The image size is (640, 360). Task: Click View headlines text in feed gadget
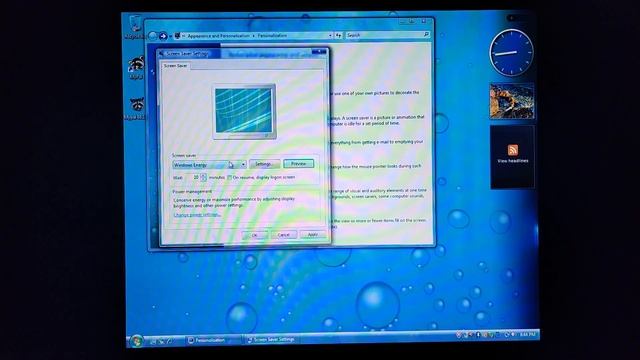click(x=513, y=161)
